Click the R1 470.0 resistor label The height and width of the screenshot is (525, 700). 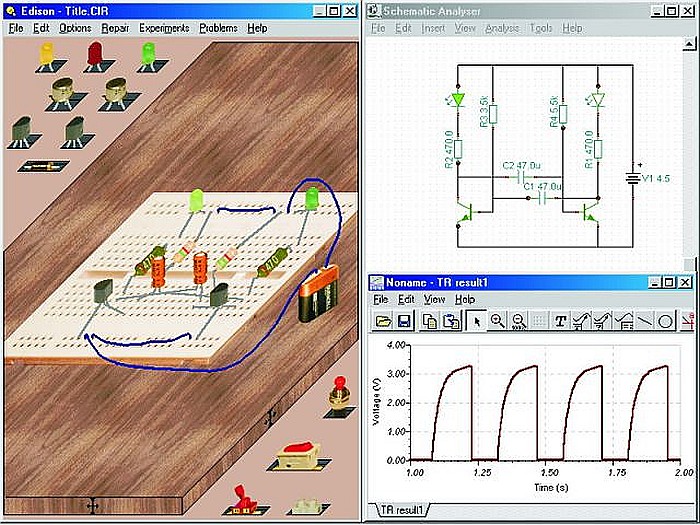(589, 150)
